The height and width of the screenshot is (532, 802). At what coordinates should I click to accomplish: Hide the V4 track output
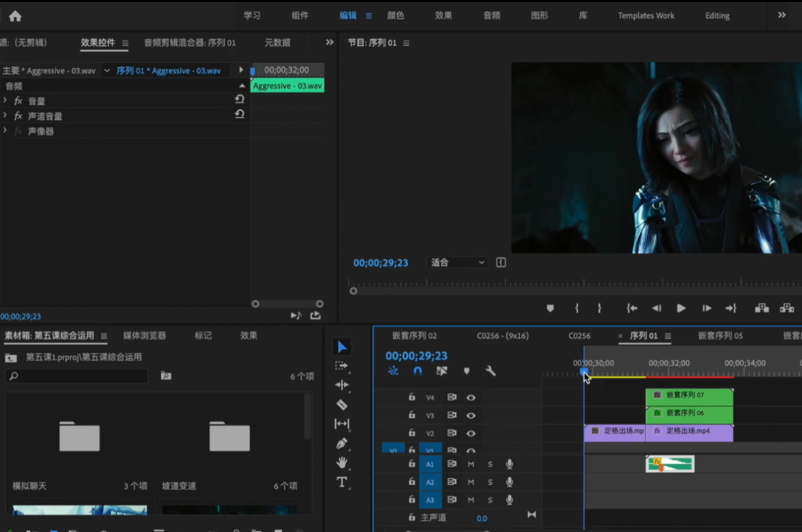(x=471, y=398)
